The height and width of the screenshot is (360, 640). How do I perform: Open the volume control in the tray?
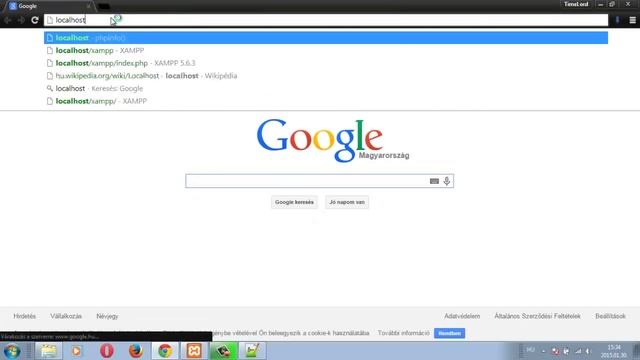[x=589, y=351]
